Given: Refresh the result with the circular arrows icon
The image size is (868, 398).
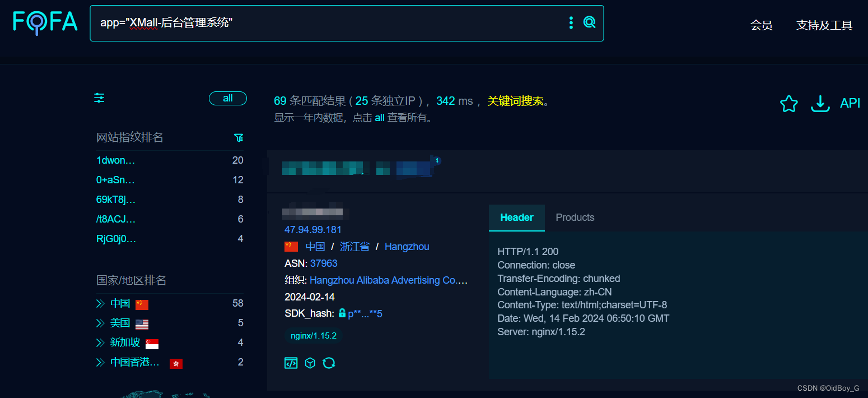Looking at the screenshot, I should [x=329, y=363].
